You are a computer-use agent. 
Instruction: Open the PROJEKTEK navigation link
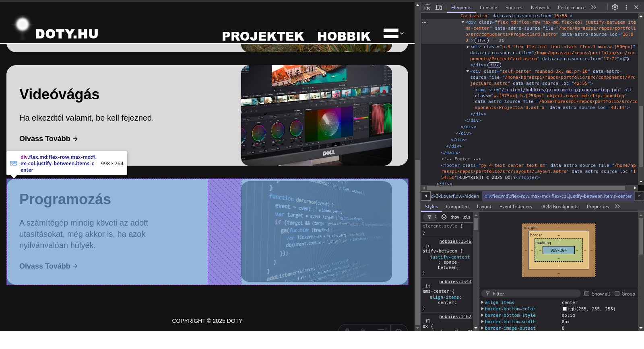(x=263, y=36)
